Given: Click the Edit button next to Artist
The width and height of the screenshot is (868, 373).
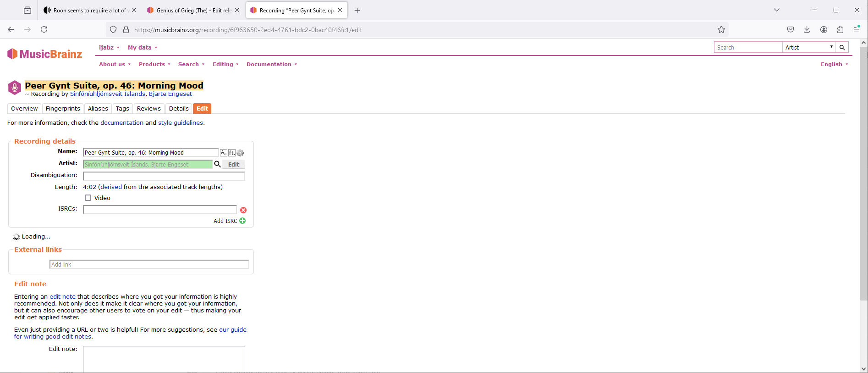Looking at the screenshot, I should [234, 164].
